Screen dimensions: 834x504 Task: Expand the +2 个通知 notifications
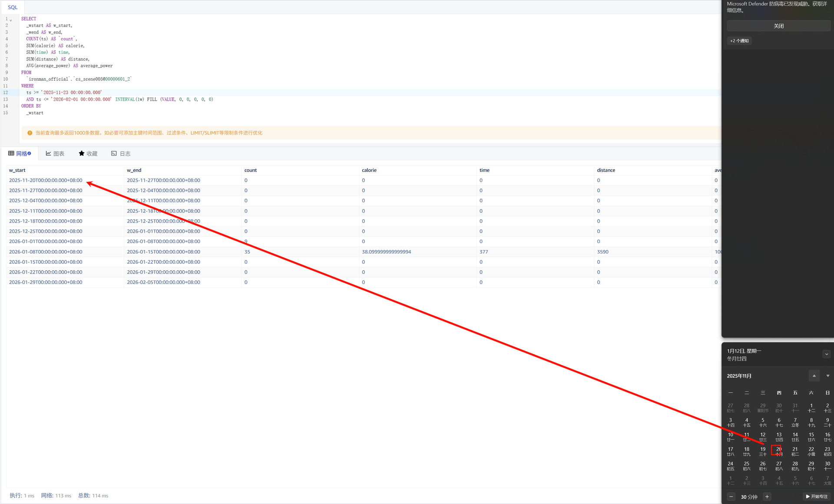click(739, 41)
